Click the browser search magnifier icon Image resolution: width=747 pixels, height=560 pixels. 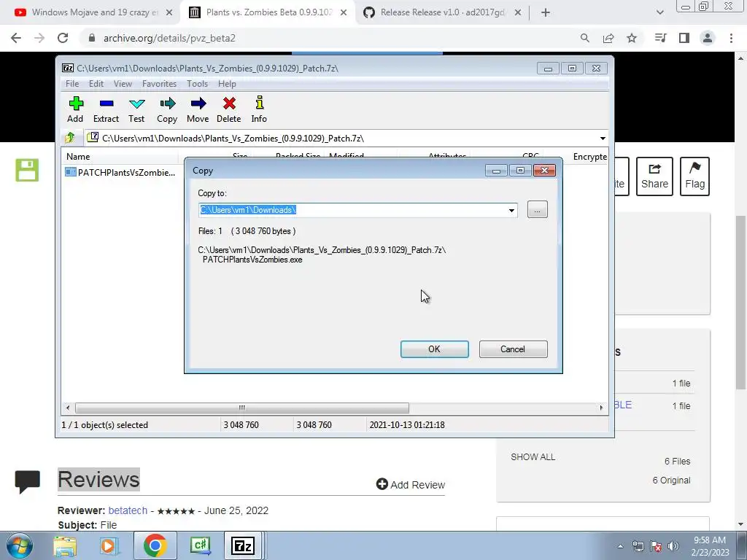[x=585, y=38]
